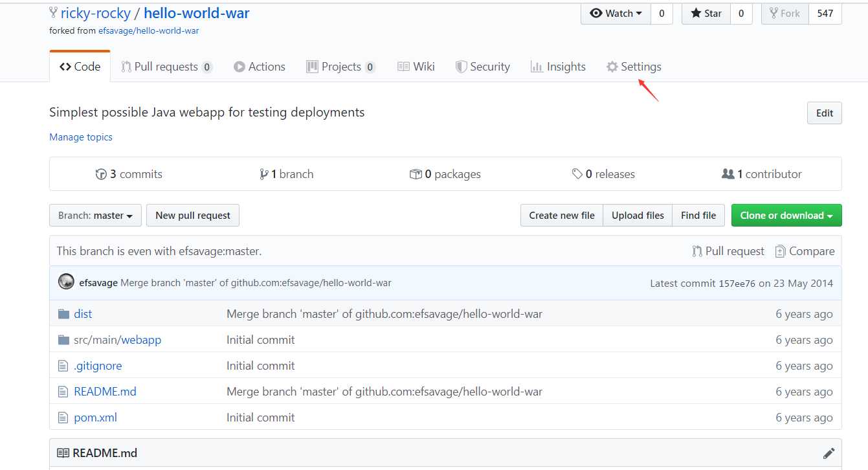Click Create new file

[x=562, y=216]
